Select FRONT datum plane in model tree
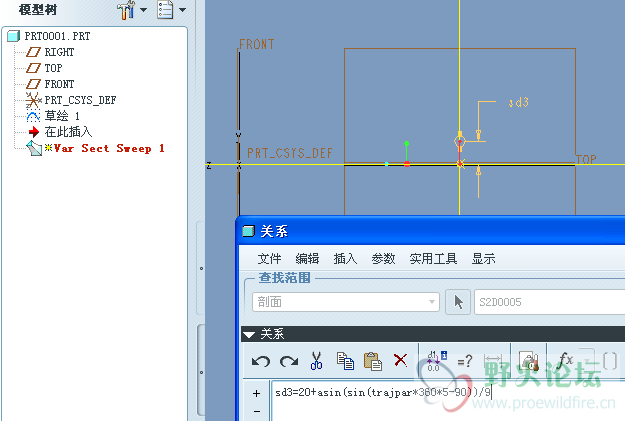Viewport: 625px width, 421px height. click(59, 84)
